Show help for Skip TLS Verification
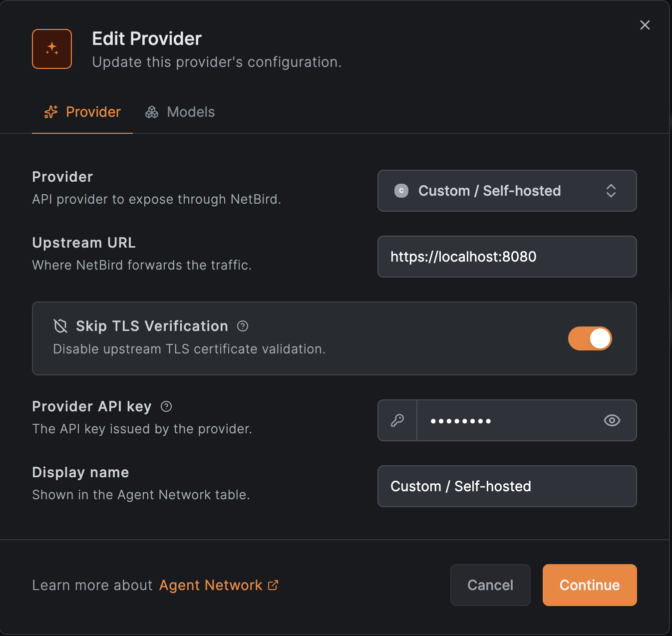The height and width of the screenshot is (636, 672). pos(243,326)
